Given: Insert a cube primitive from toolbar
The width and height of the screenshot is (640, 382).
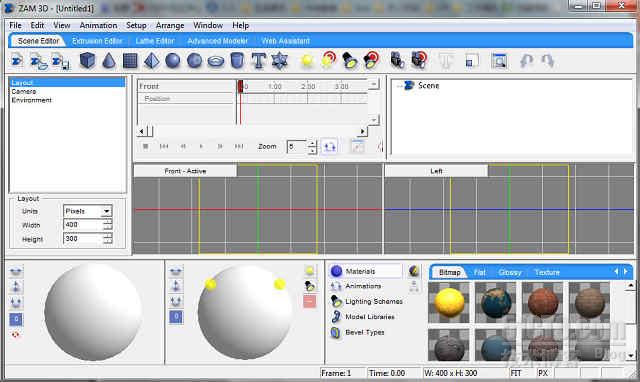Looking at the screenshot, I should [x=87, y=61].
